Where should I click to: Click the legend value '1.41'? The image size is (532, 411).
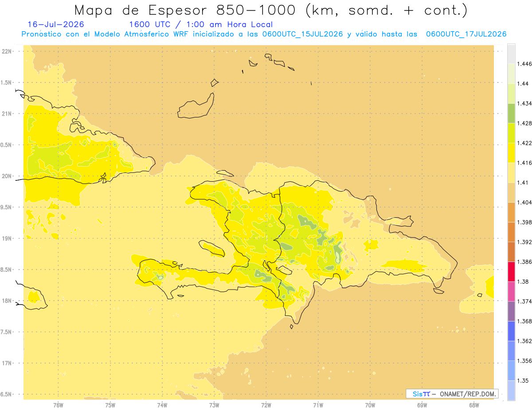coord(522,182)
